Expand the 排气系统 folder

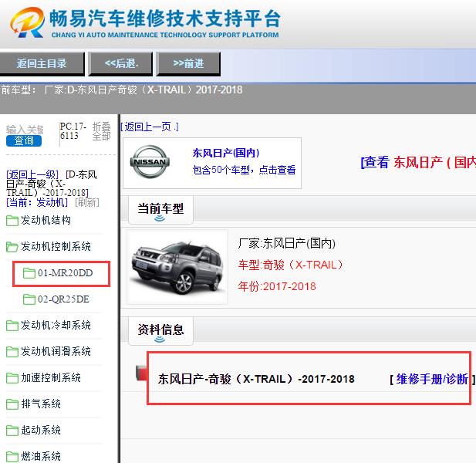coord(41,404)
